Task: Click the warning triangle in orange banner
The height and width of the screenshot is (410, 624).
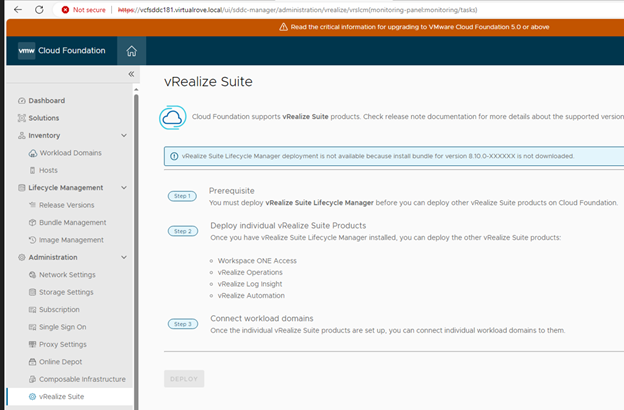Action: coord(283,27)
